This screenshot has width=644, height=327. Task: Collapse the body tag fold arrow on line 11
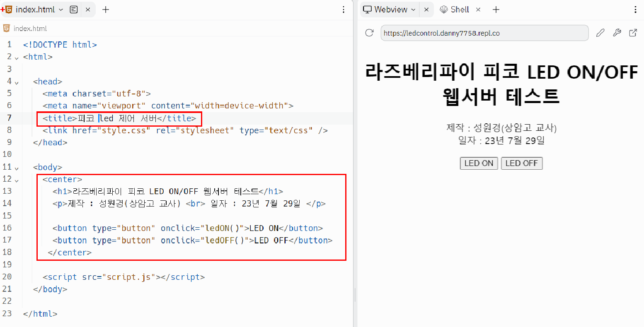[x=17, y=168]
